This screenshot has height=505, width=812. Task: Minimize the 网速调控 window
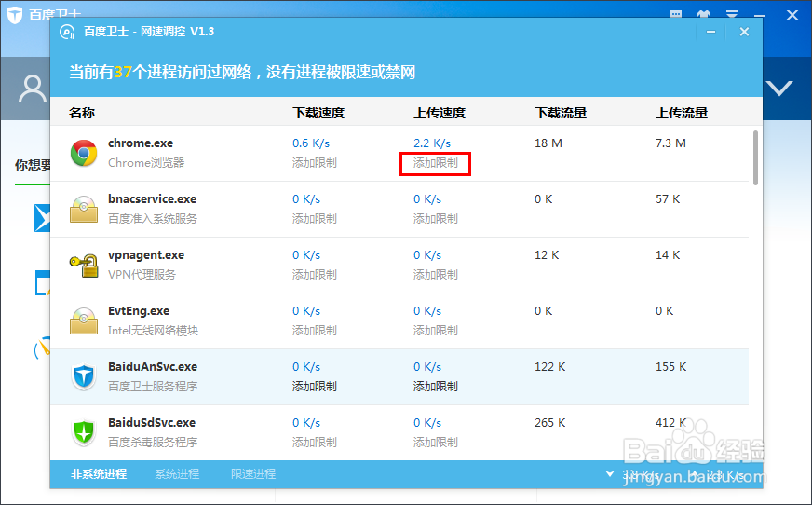(711, 32)
